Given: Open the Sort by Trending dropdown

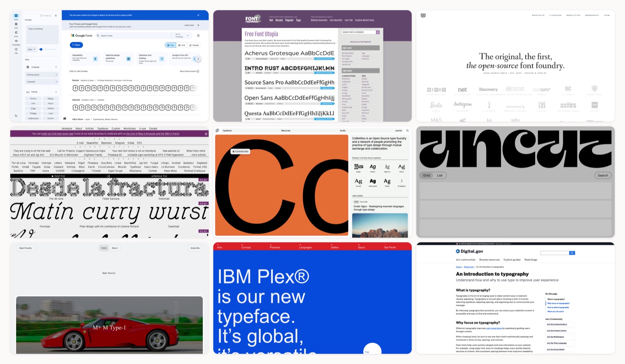Looking at the screenshot, I should pos(182,36).
